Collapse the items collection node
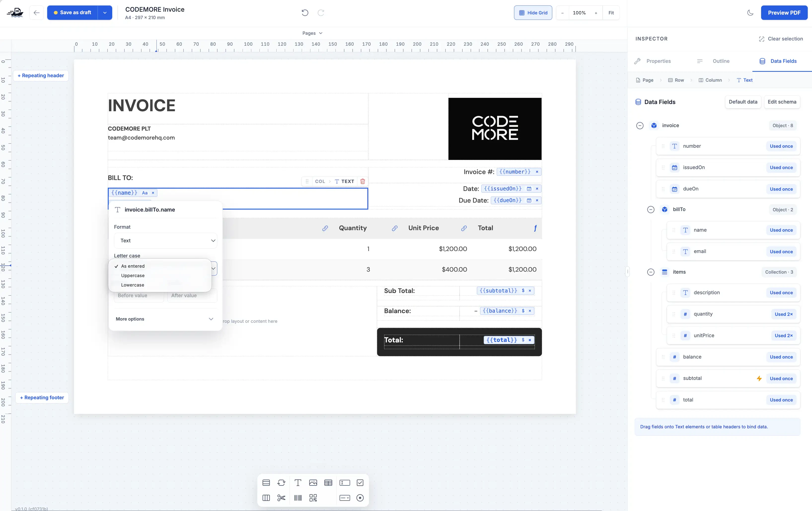Image resolution: width=812 pixels, height=511 pixels. point(651,272)
